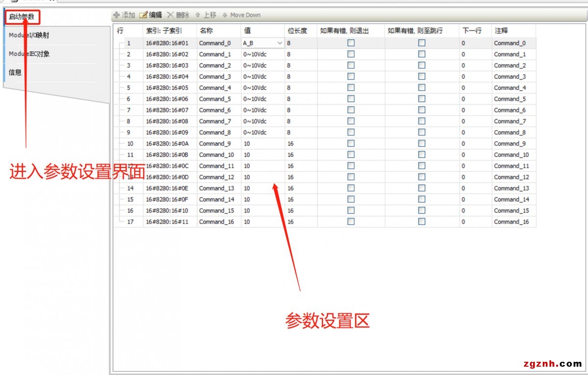Switch to the Module I/O映射 tab

coord(29,35)
